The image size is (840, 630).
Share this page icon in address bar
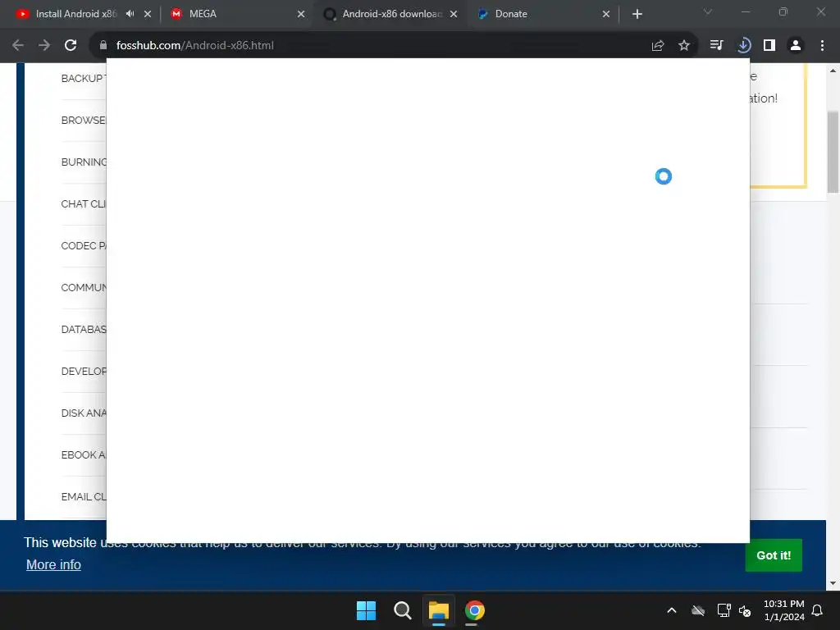point(658,46)
